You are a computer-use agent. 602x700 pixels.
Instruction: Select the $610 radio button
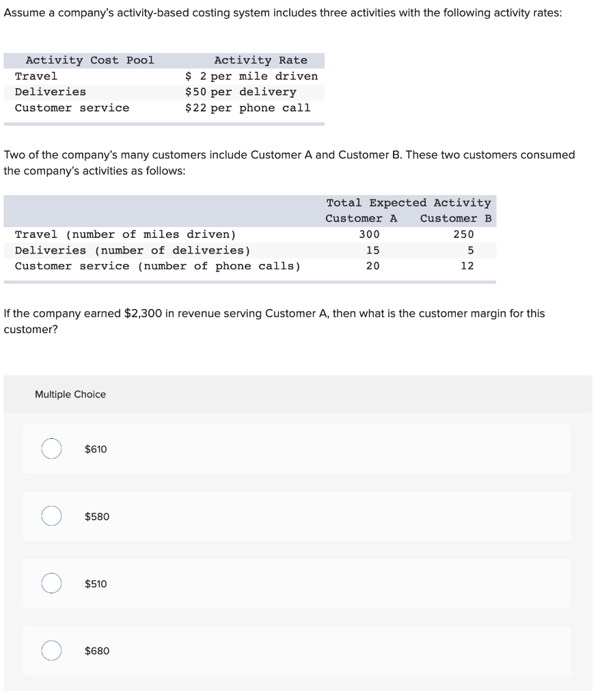pos(51,449)
